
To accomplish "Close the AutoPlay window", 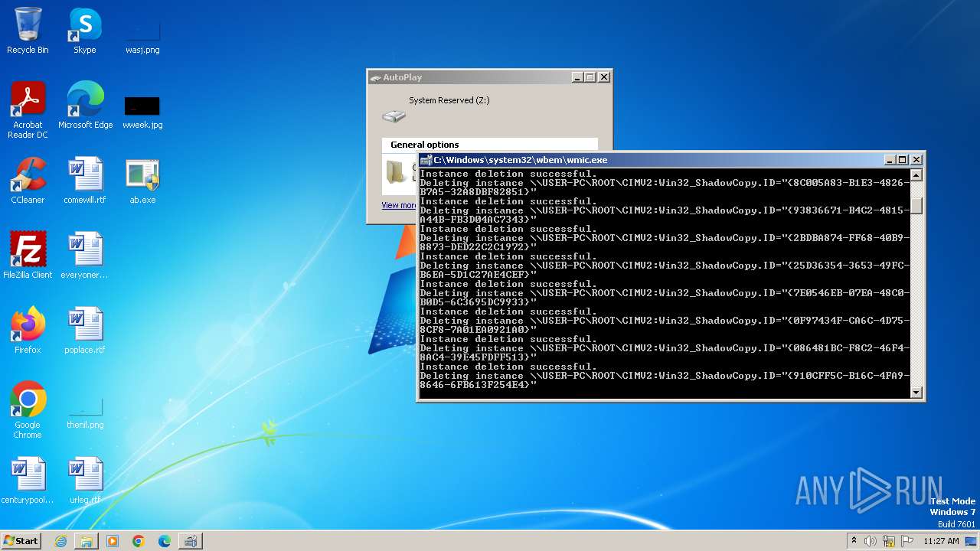I will coord(604,77).
